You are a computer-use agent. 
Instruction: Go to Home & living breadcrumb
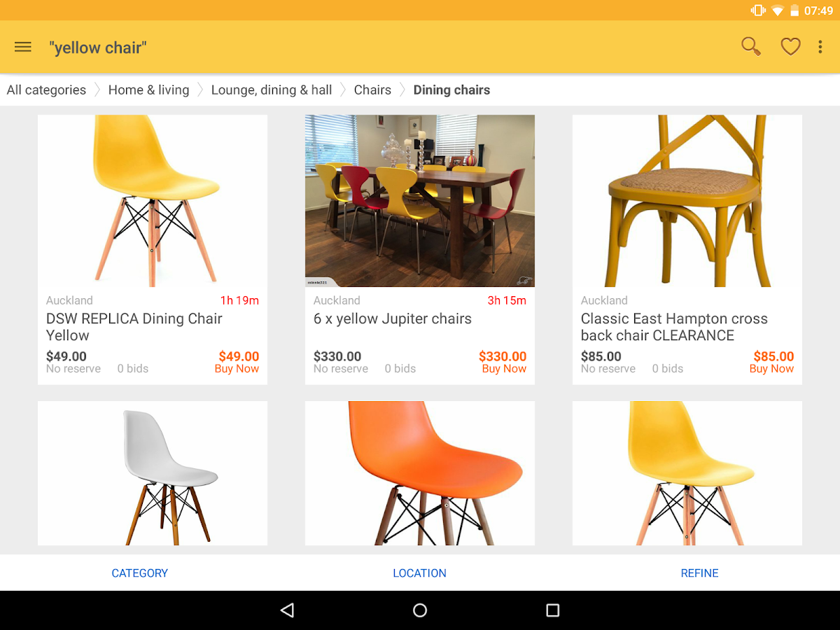[148, 90]
